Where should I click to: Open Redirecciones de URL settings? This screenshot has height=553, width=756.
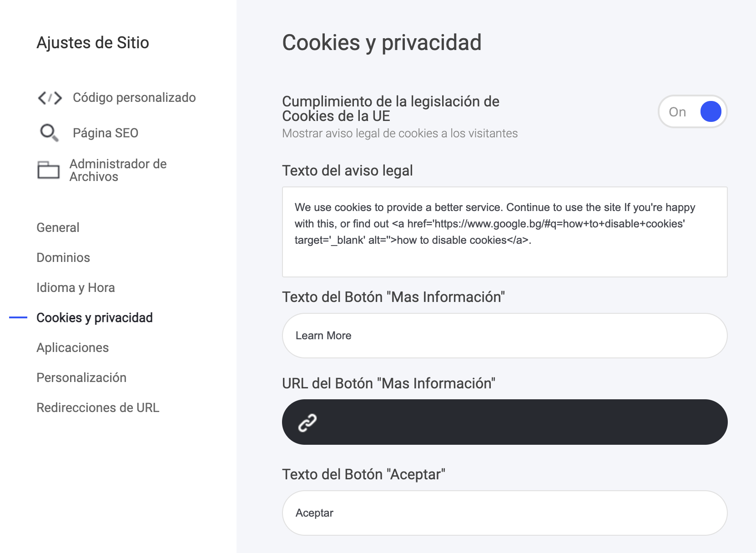[98, 407]
